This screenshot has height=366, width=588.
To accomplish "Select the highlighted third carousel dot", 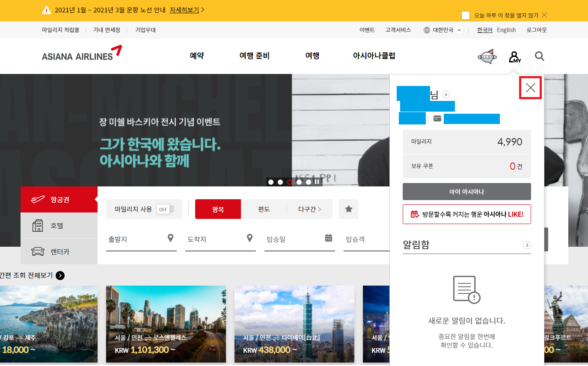I will 290,182.
